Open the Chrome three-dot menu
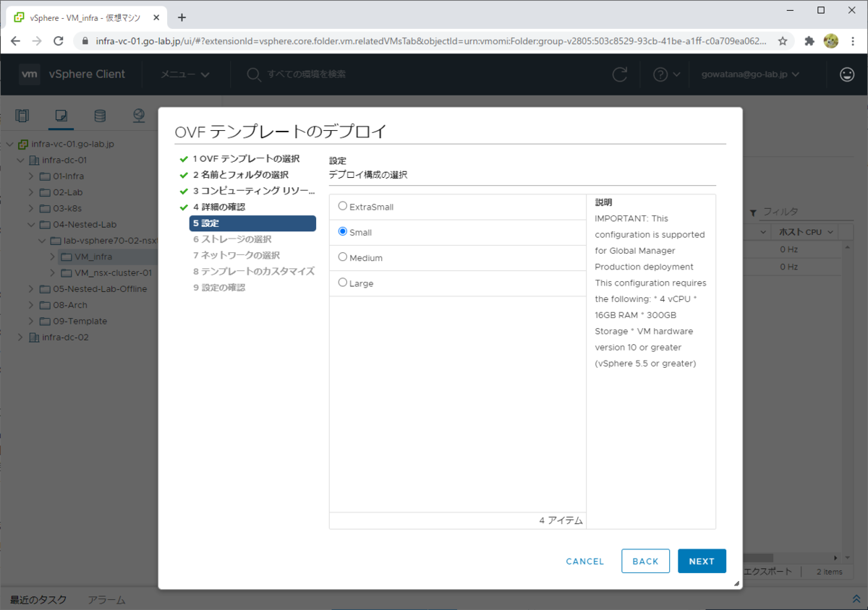Viewport: 868px width, 610px height. 853,41
